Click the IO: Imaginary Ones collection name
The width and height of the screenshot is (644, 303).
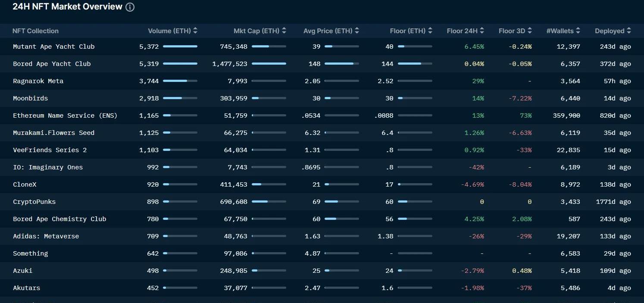tap(48, 167)
